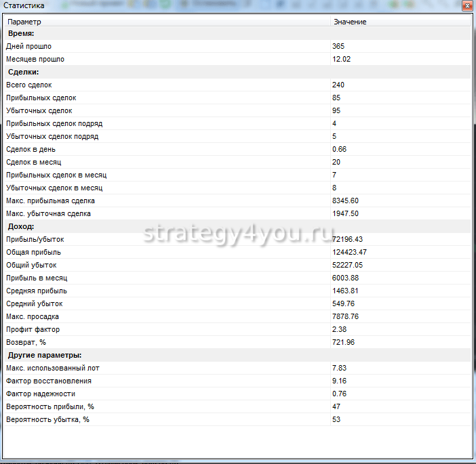Close the Статистика window

[x=466, y=5]
